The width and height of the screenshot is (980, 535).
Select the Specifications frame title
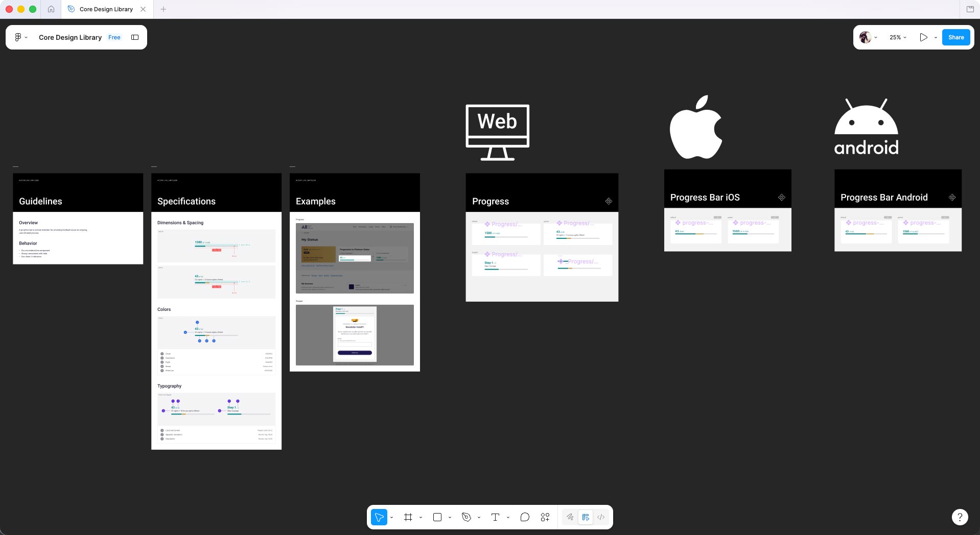[186, 201]
